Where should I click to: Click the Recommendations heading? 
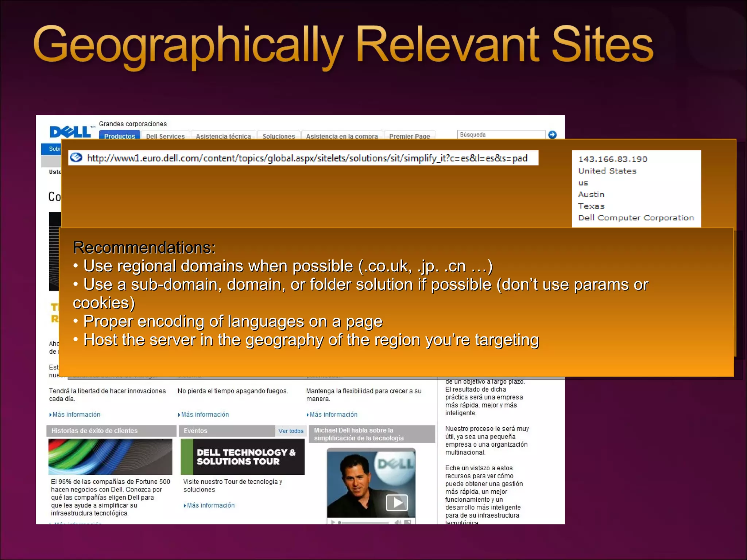tap(144, 248)
